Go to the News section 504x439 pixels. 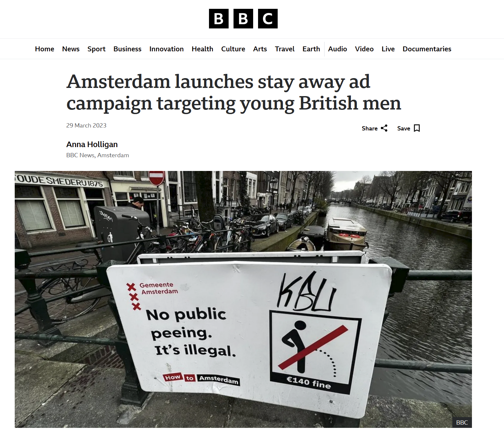pyautogui.click(x=71, y=49)
